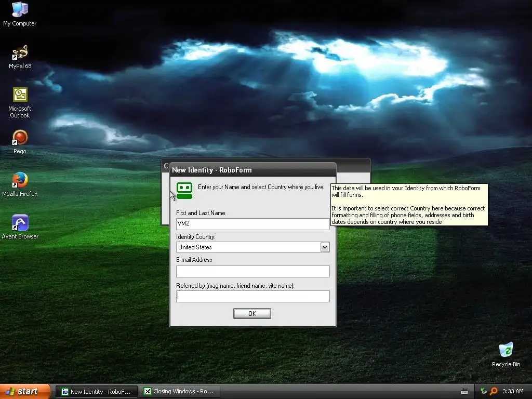Expand the Identity Country dropdown arrow
Image resolution: width=532 pixels, height=399 pixels.
point(325,247)
